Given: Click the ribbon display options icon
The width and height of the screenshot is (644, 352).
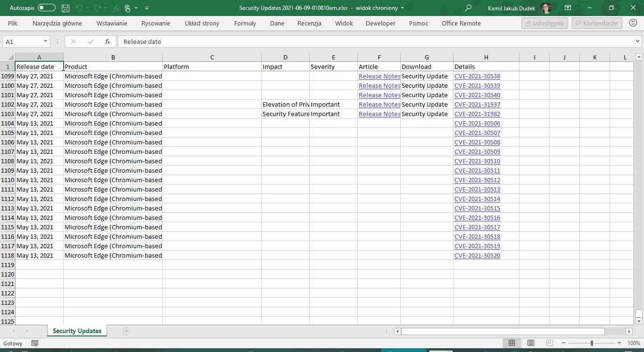Looking at the screenshot, I should pyautogui.click(x=568, y=8).
